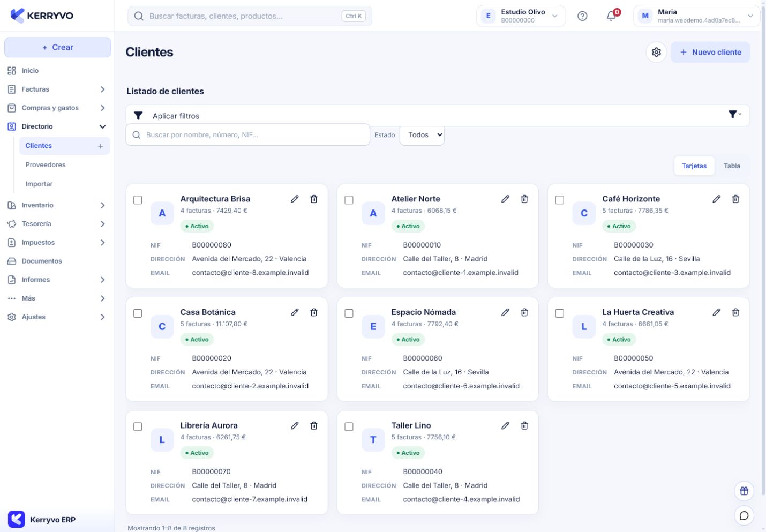The image size is (766, 532).
Task: Delete the Librería Aurora client
Action: pos(314,425)
